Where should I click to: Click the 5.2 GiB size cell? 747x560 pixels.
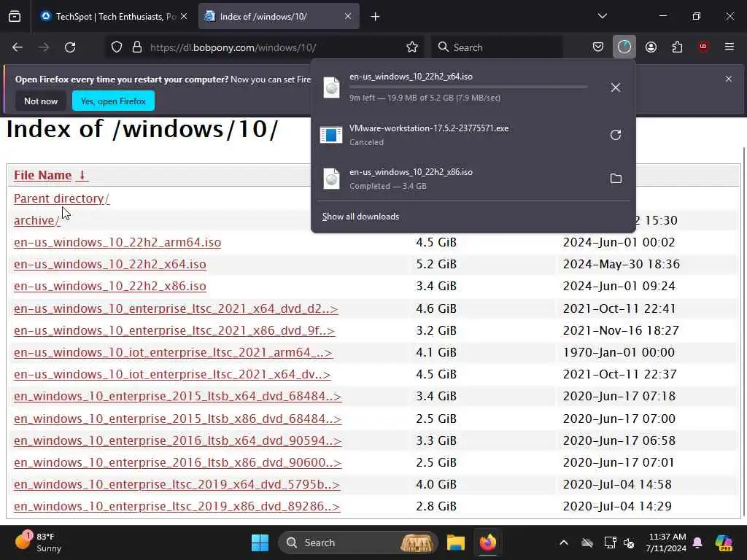(x=436, y=264)
